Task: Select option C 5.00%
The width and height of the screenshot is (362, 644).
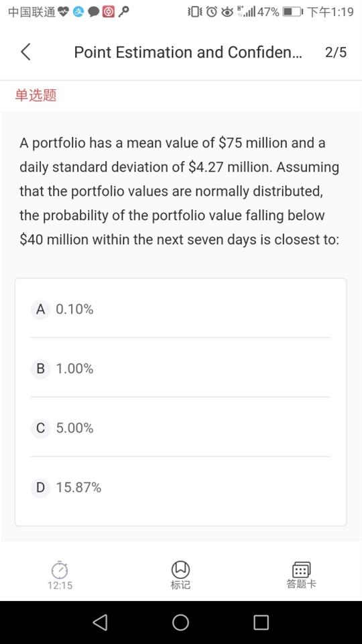Action: click(x=180, y=428)
